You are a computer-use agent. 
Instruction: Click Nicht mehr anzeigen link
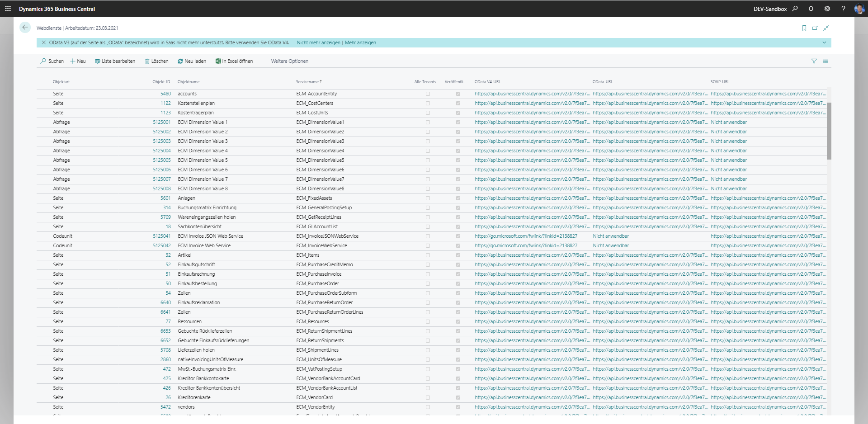coord(318,42)
